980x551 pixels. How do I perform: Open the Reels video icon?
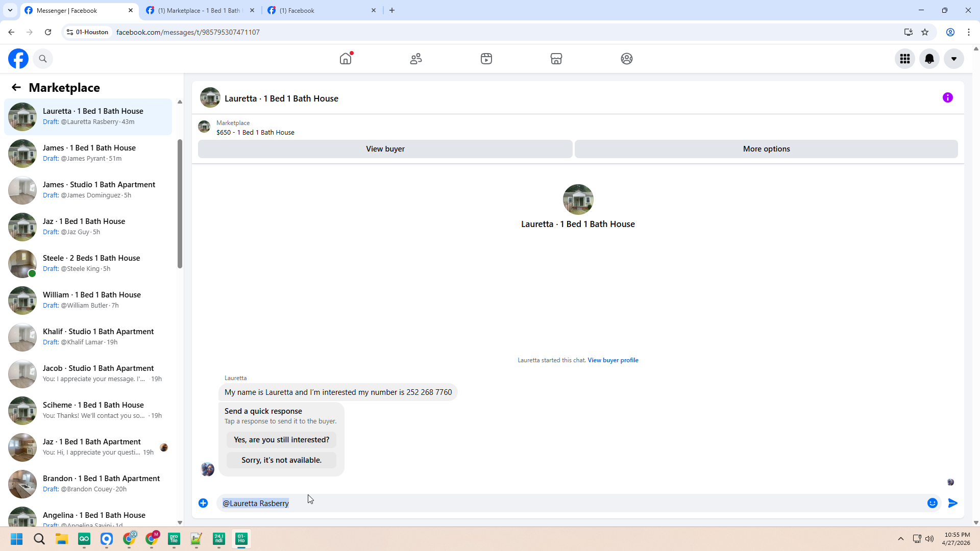pyautogui.click(x=486, y=59)
